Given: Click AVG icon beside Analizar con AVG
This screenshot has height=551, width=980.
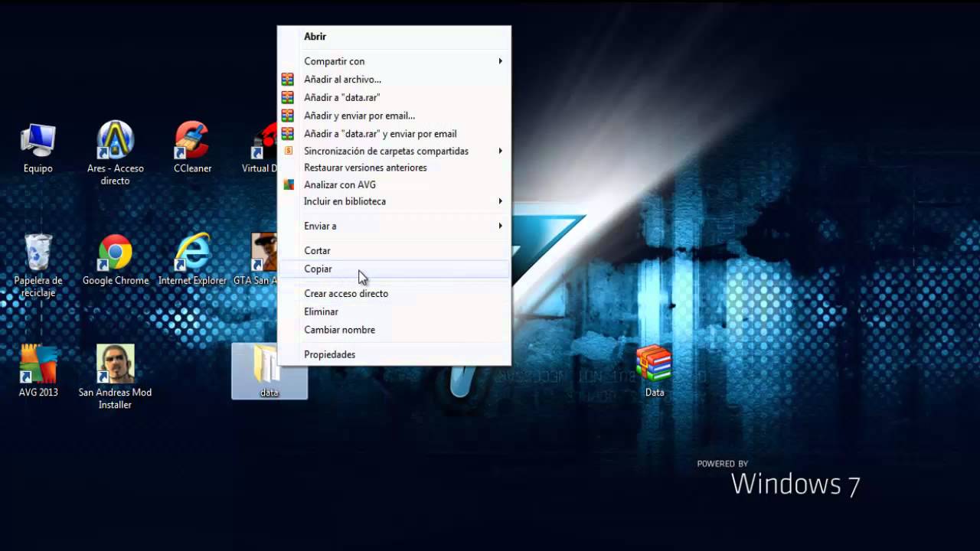Looking at the screenshot, I should tap(289, 184).
